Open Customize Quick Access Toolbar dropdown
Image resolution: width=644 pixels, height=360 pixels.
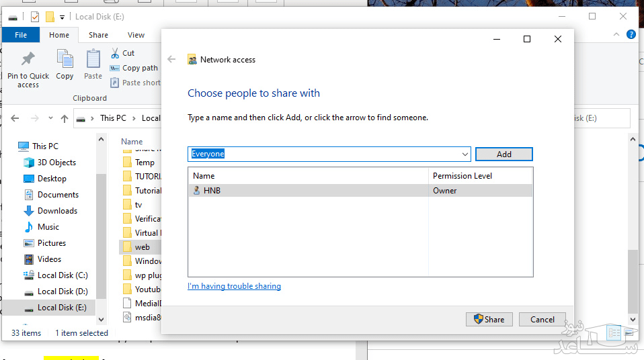coord(63,17)
